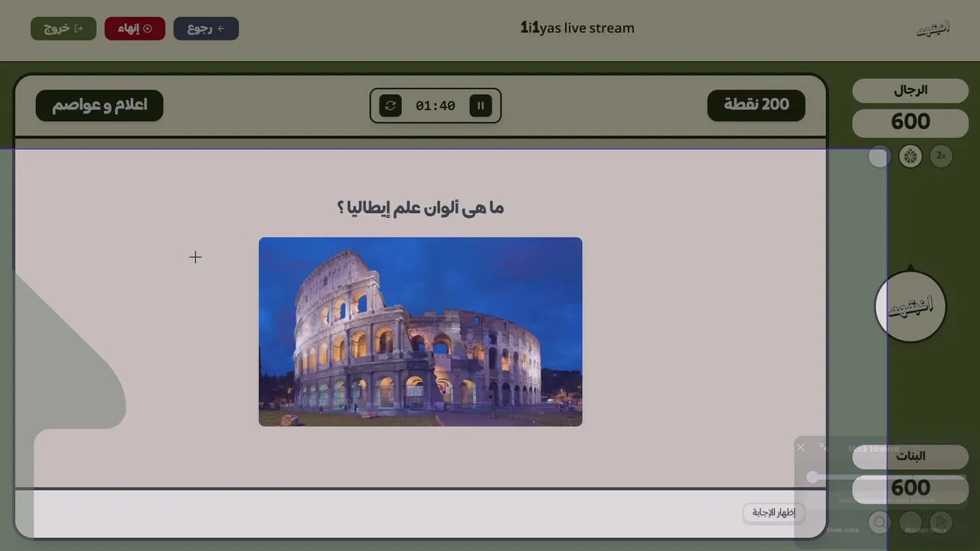Click the collapse arrows icon in Block Element panel
The image size is (980, 551).
pos(822,447)
